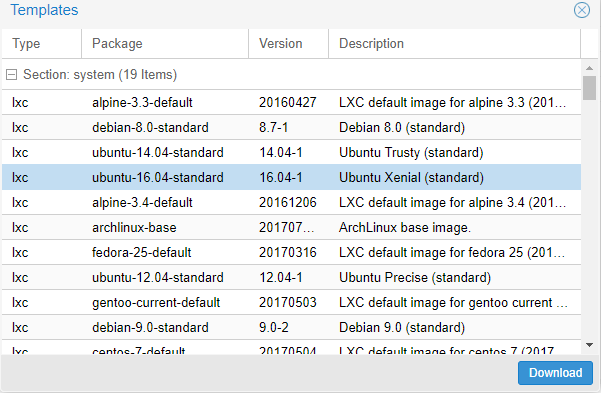Sort by the Version column header
Viewport: 601px width, 393px height.
point(288,44)
